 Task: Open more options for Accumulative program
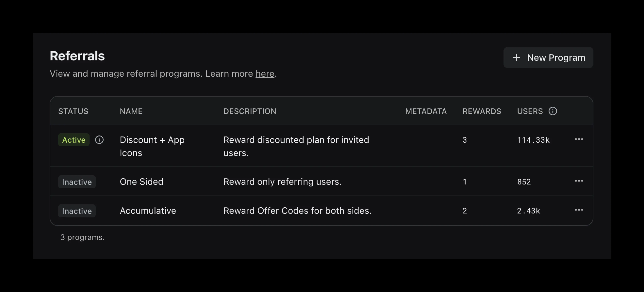(x=579, y=210)
